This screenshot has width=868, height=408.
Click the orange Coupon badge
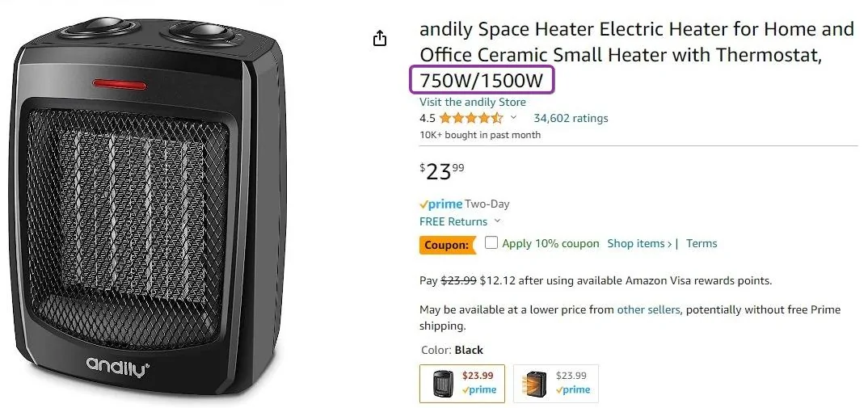click(x=447, y=245)
